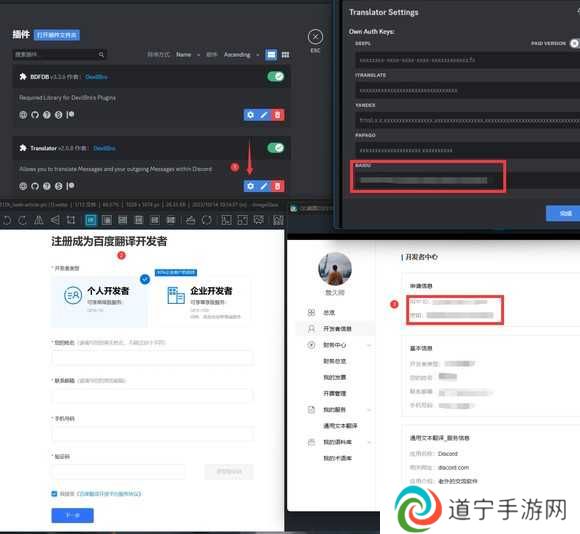
Task: Click horizontal flip icon in image viewer toolbar
Action: click(38, 220)
